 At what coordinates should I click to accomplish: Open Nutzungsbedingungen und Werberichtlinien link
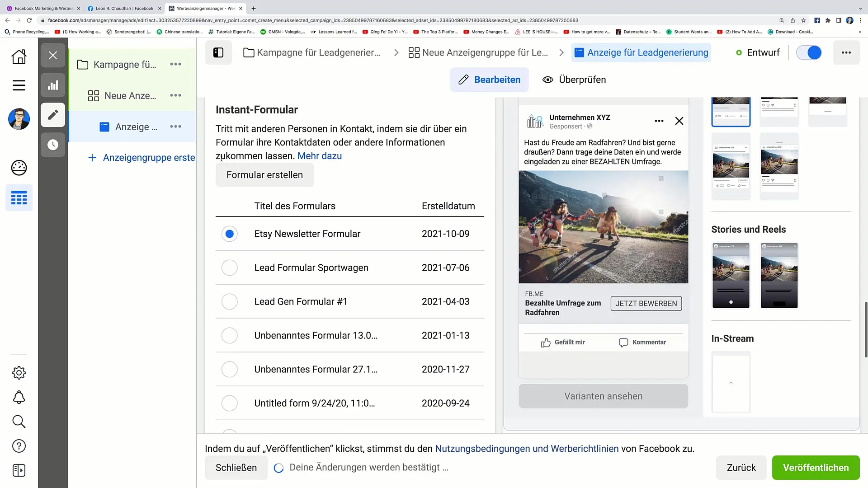[527, 449]
